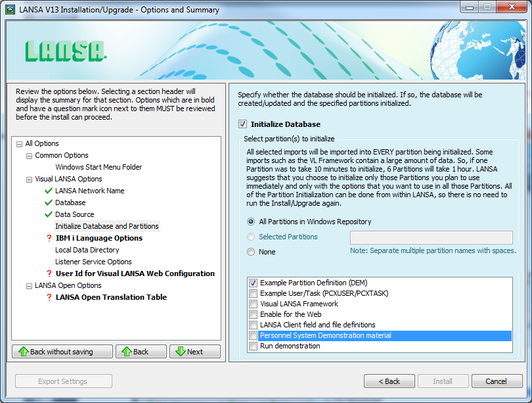Select Local Data Directory item

87,250
